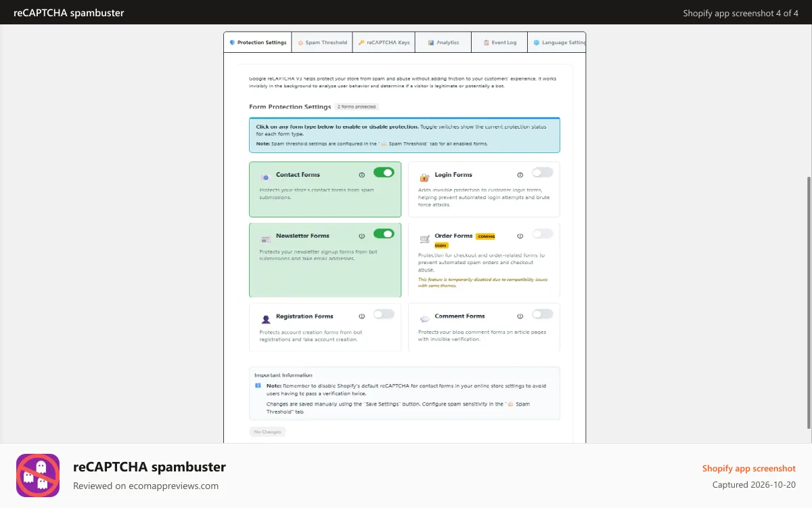Screen dimensions: 812x508
Task: Click the No Changes button
Action: [x=267, y=431]
